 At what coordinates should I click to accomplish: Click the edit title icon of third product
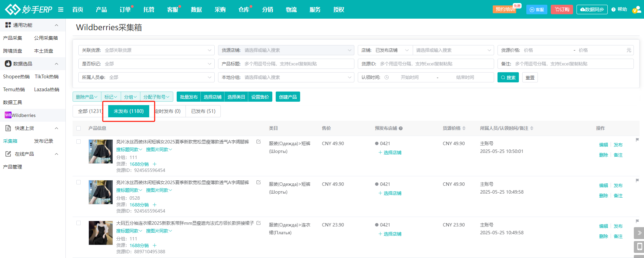pyautogui.click(x=258, y=223)
